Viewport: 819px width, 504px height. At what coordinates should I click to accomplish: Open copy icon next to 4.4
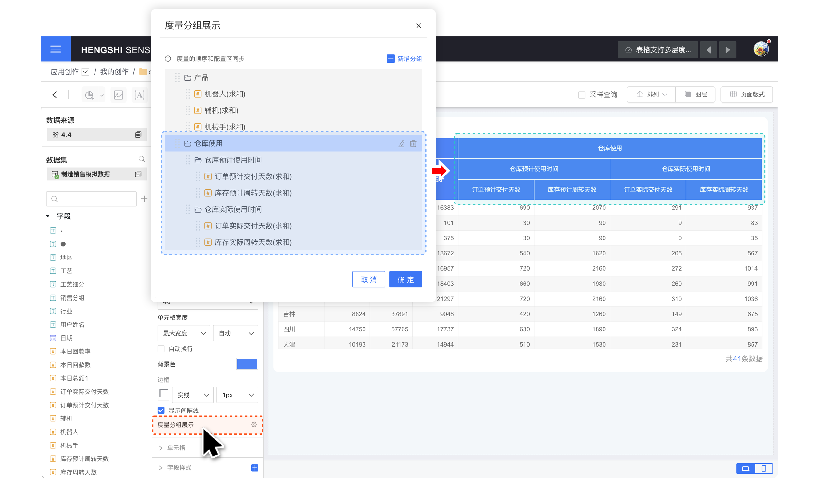tap(138, 134)
